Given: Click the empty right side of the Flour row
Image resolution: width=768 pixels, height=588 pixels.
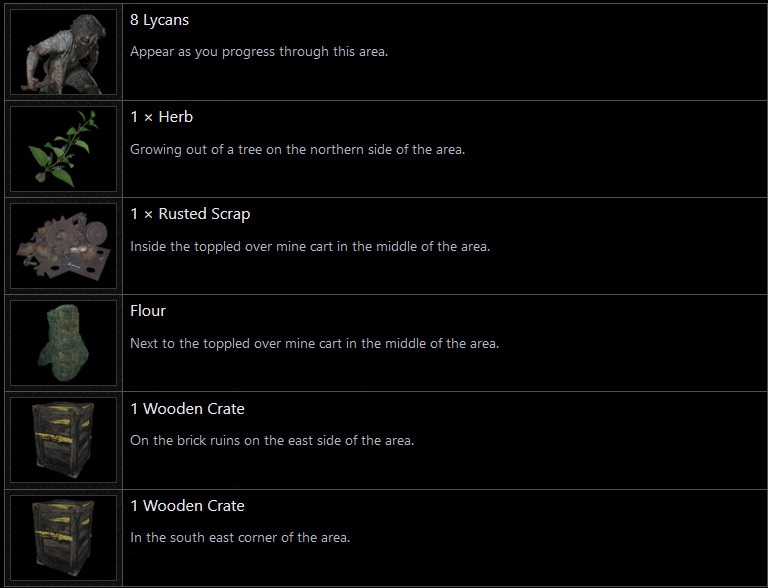Looking at the screenshot, I should point(640,343).
